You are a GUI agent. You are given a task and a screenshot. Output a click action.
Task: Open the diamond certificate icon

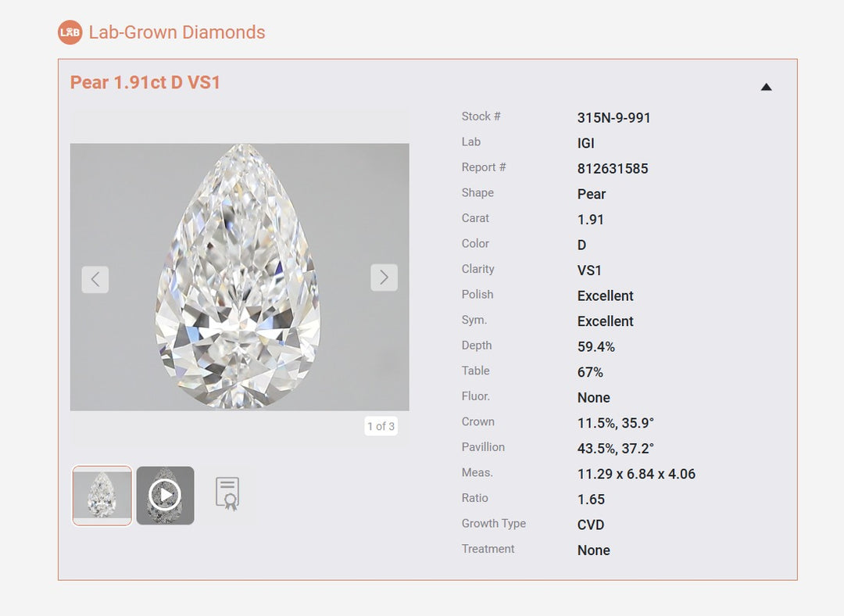pos(227,494)
